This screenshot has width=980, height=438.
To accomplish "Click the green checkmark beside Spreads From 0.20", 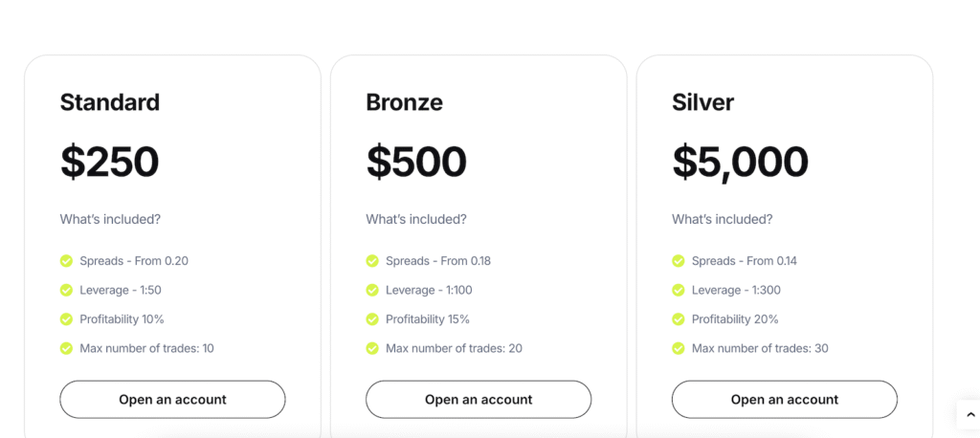I will click(66, 260).
